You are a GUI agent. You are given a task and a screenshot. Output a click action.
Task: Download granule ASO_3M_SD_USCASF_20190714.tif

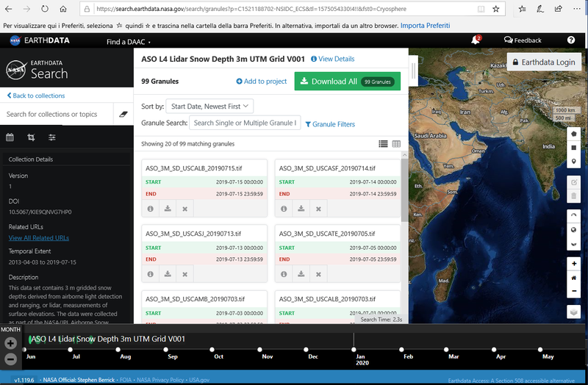[x=301, y=209]
